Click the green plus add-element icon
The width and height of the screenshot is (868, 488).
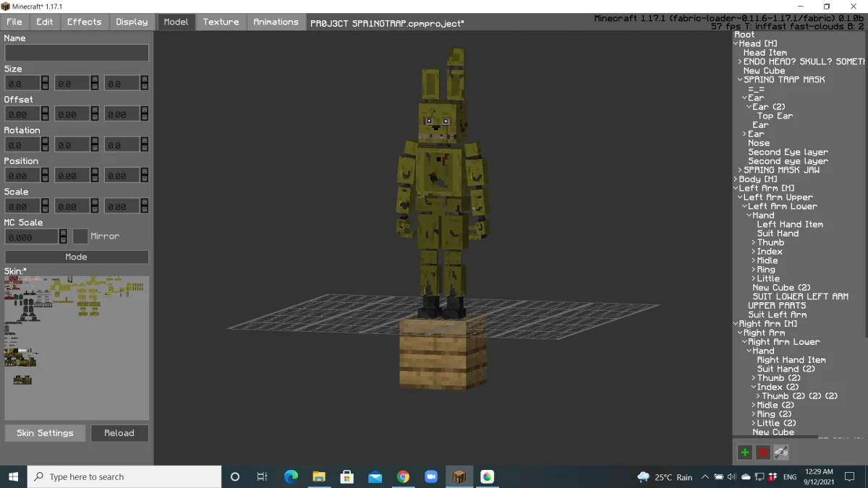pos(744,453)
